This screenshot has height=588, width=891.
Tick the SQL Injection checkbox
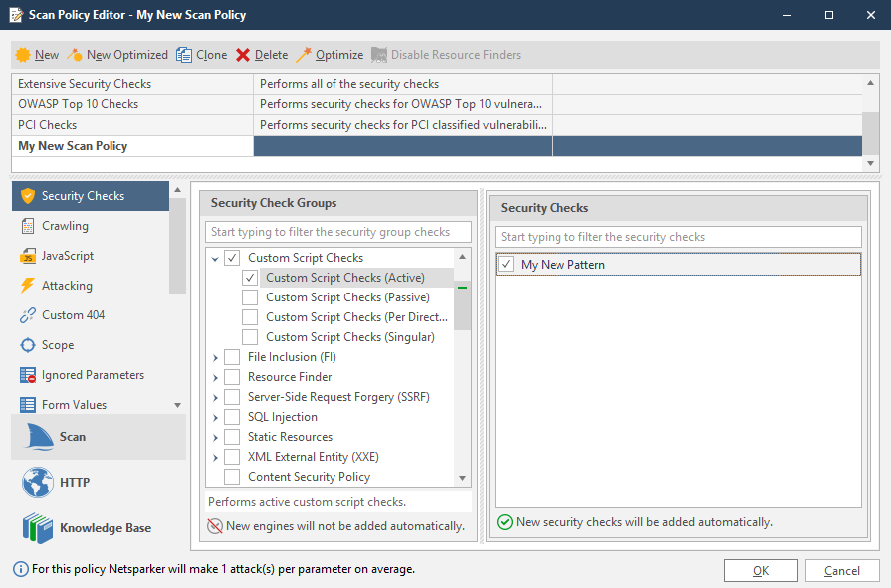[x=232, y=417]
